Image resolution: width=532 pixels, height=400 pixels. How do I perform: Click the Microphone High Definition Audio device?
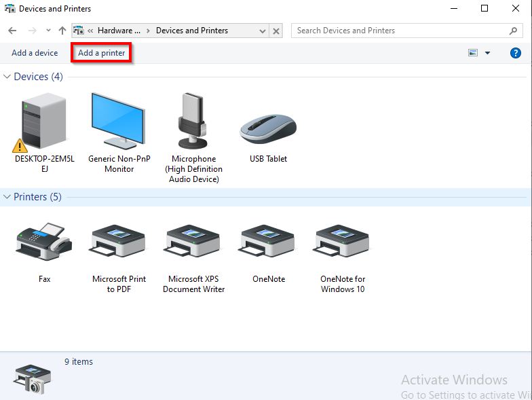click(x=193, y=122)
